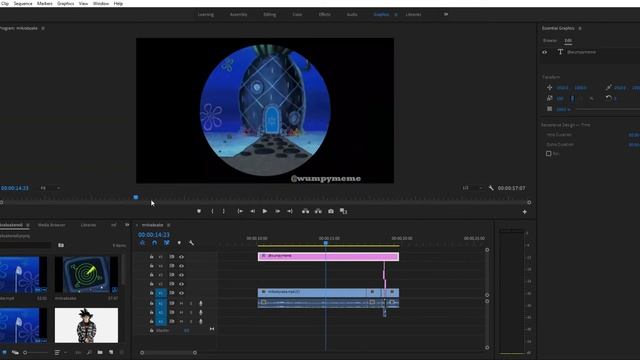Open playback resolution 1/2 dropdown
Image resolution: width=640 pixels, height=360 pixels.
click(x=472, y=188)
